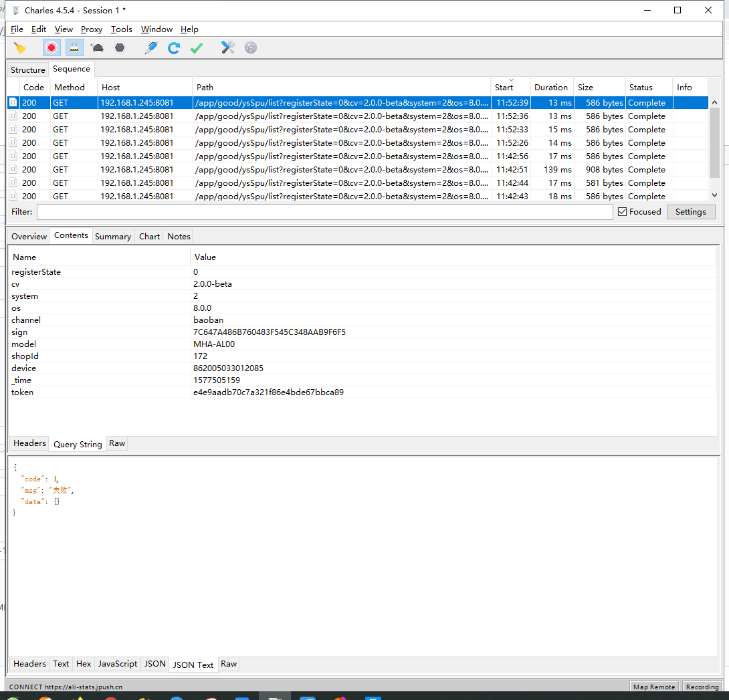Switch to the Contents tab
This screenshot has height=700, width=729.
click(x=71, y=235)
